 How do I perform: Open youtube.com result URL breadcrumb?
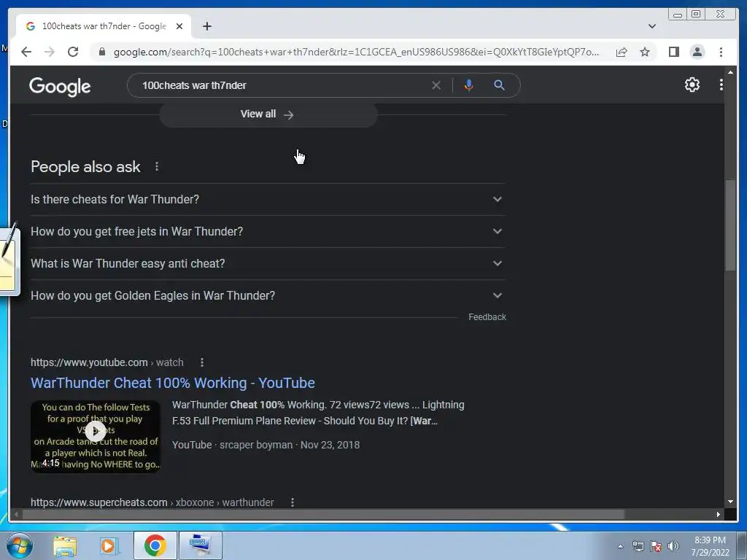pos(107,362)
